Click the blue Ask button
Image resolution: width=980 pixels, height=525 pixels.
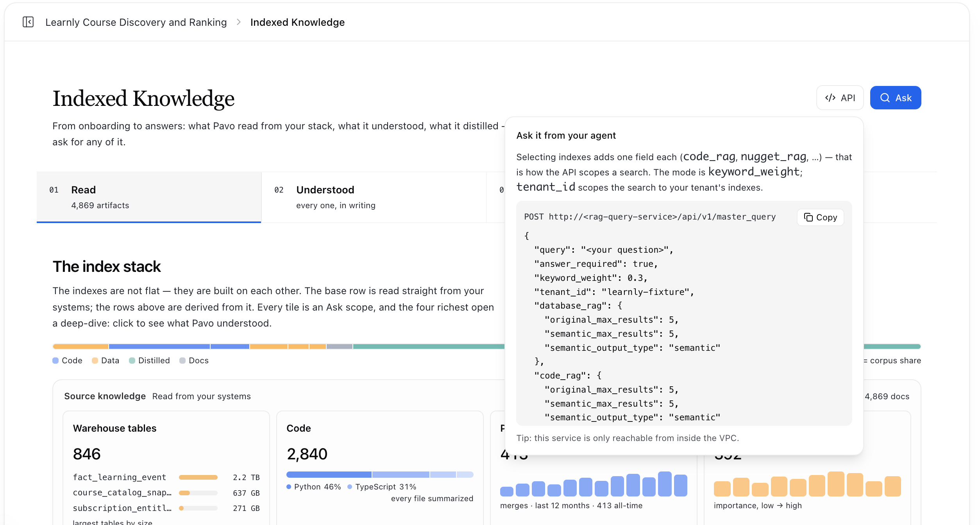(895, 98)
